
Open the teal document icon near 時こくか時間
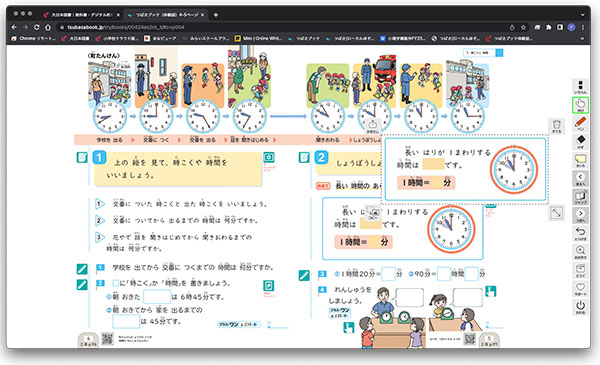coord(269,286)
